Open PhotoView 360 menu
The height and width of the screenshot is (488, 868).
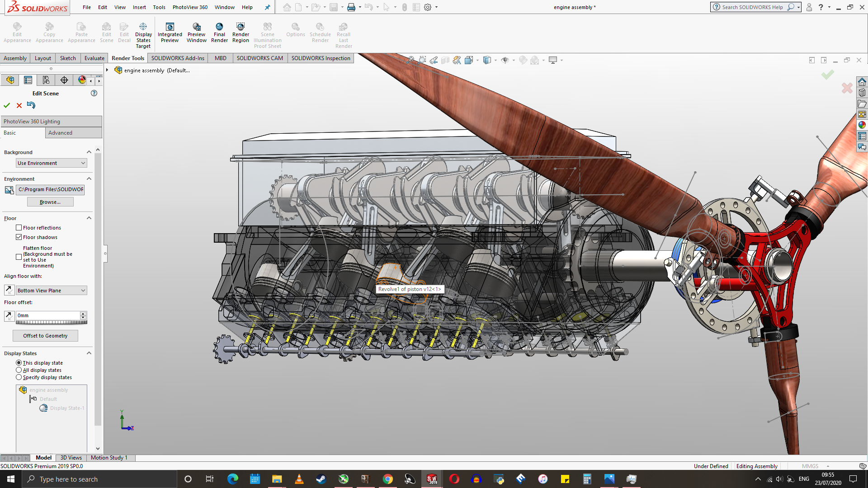190,7
